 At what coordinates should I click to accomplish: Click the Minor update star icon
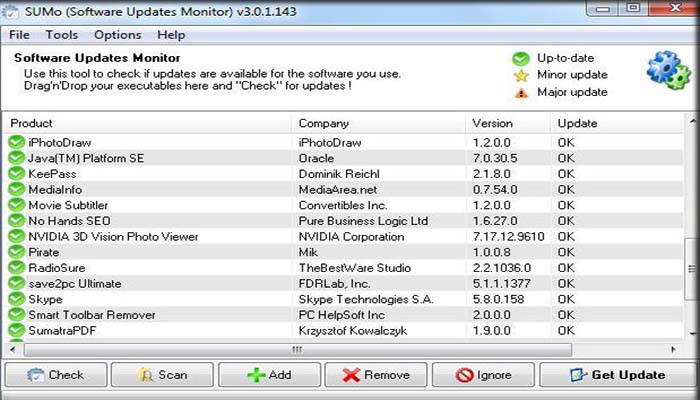coord(521,75)
